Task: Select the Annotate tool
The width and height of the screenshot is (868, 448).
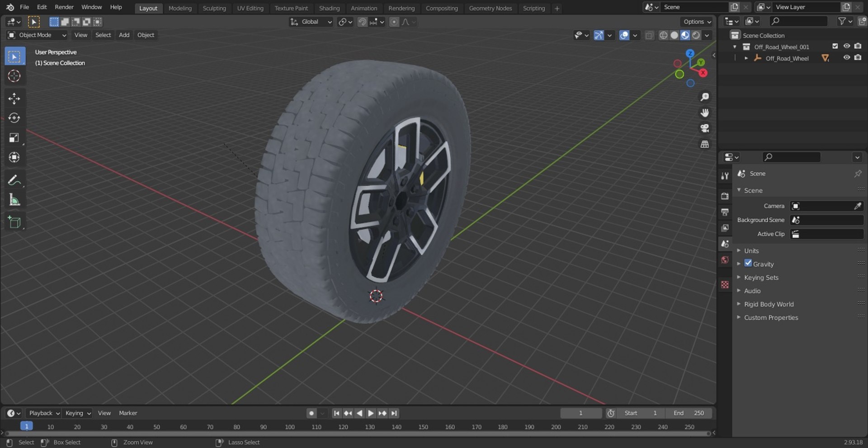Action: (14, 180)
